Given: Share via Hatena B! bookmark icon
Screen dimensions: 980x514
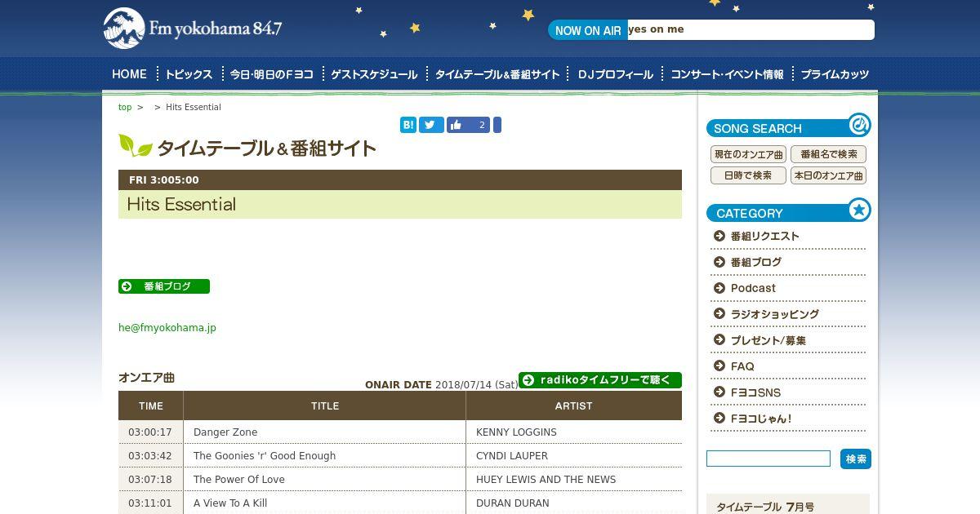Looking at the screenshot, I should point(408,125).
